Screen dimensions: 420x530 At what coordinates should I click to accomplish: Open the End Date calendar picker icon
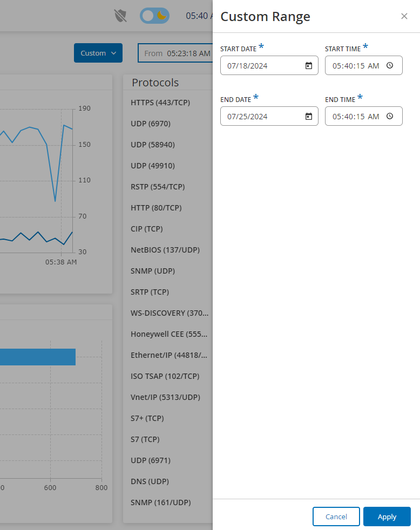click(x=309, y=116)
